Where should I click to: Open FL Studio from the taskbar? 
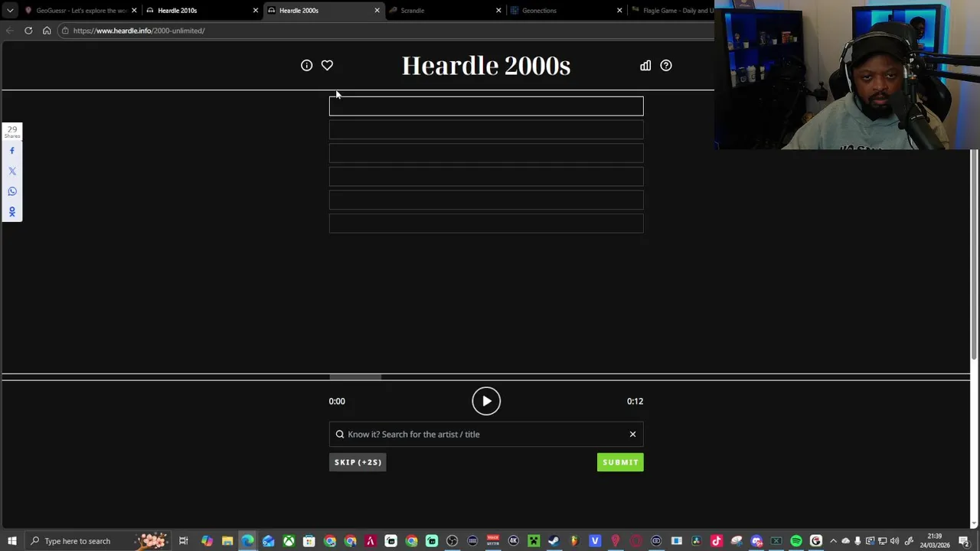tap(575, 541)
